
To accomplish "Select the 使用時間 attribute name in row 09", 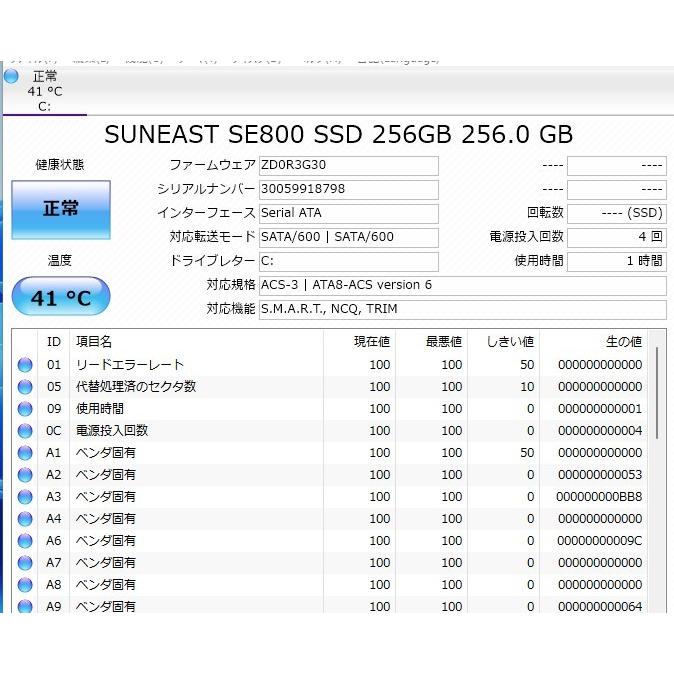I will 100,409.
